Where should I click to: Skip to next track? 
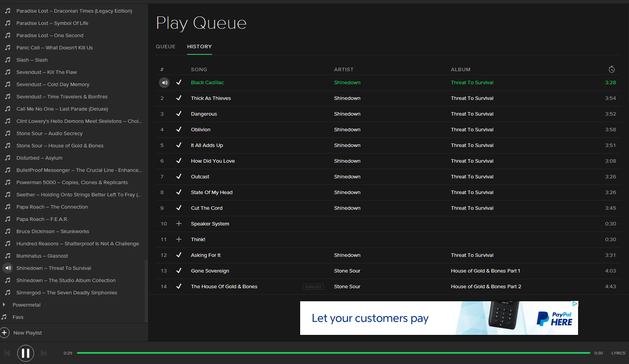tap(44, 353)
